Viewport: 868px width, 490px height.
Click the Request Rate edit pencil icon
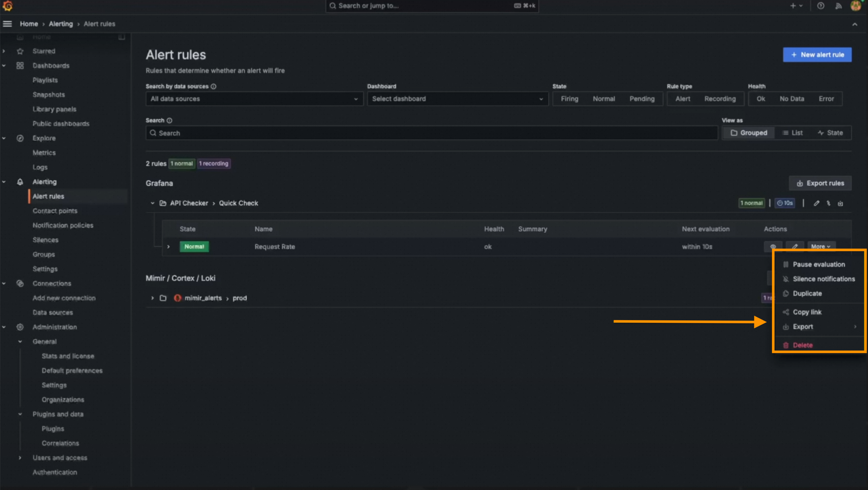pos(795,246)
